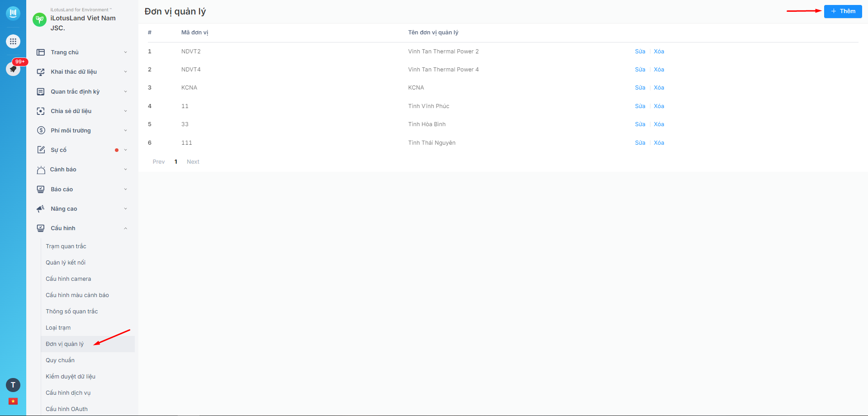Click the Trang chủ menu icon
The width and height of the screenshot is (868, 416).
(41, 52)
